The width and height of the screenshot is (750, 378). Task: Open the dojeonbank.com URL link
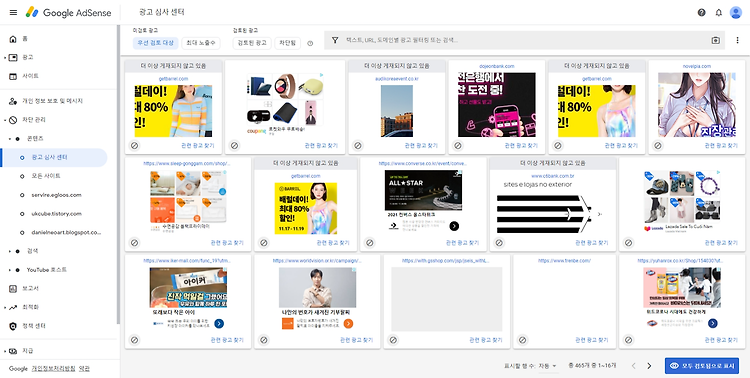[x=496, y=66]
